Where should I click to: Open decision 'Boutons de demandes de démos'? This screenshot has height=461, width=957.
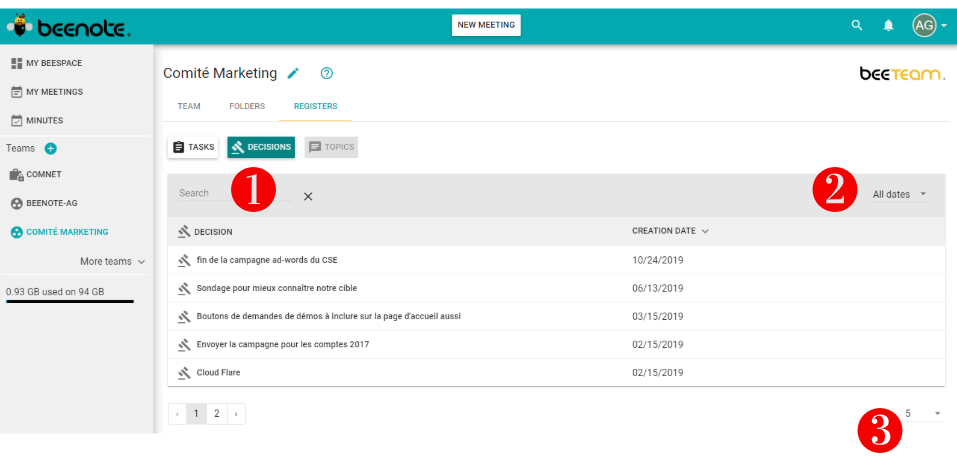pyautogui.click(x=329, y=316)
